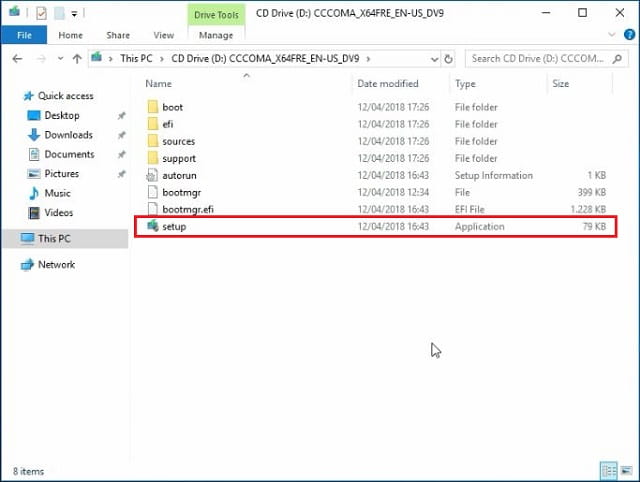Open Help with the blue question icon
Viewport: 640px width, 482px height.
click(629, 35)
